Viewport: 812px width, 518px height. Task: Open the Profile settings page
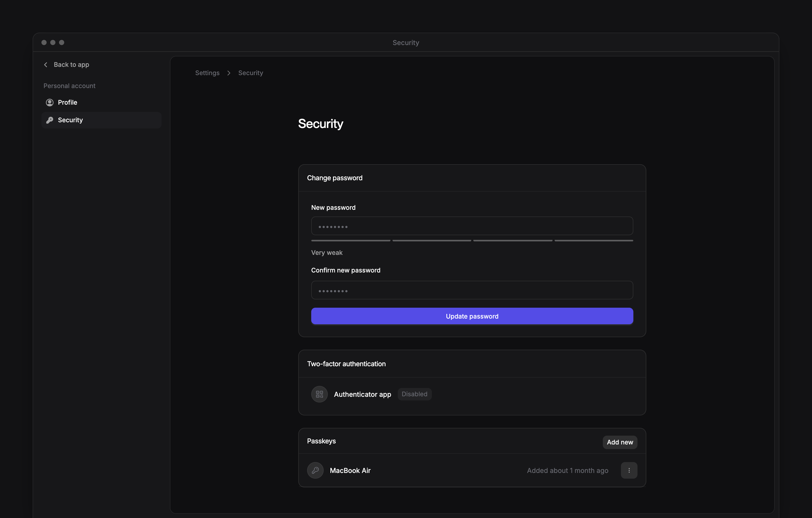point(101,103)
